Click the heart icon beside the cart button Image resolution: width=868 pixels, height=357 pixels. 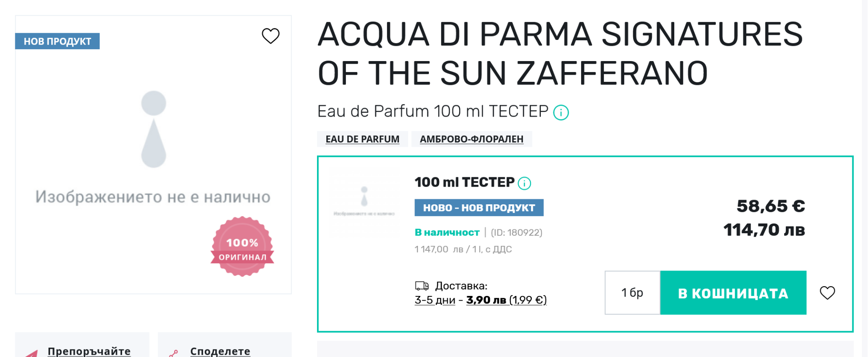[x=827, y=293]
